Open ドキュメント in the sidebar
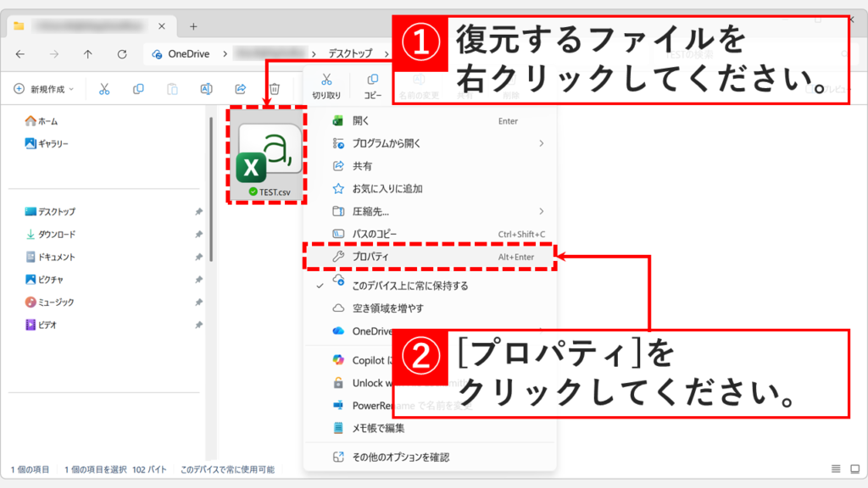This screenshot has width=868, height=488. click(50, 258)
